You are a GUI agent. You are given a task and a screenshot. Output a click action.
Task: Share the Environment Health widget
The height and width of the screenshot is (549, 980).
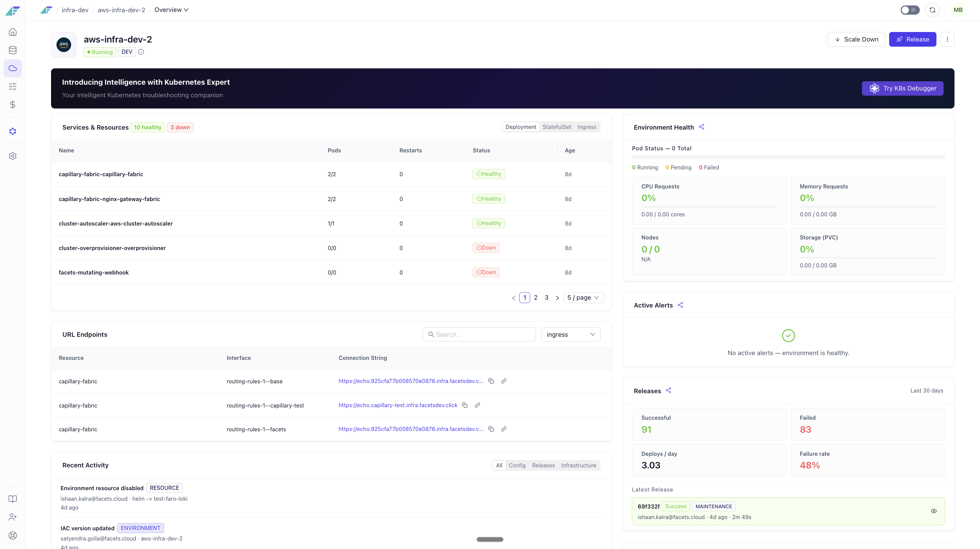702,127
